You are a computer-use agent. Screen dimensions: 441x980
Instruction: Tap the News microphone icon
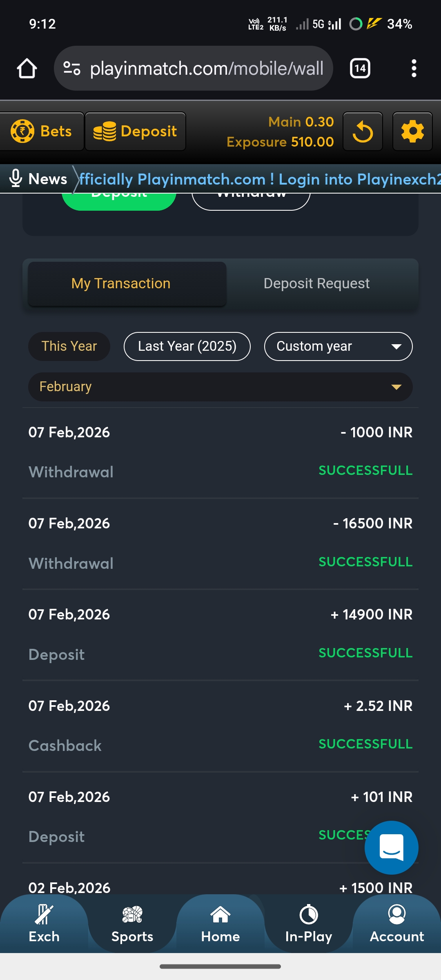tap(16, 179)
